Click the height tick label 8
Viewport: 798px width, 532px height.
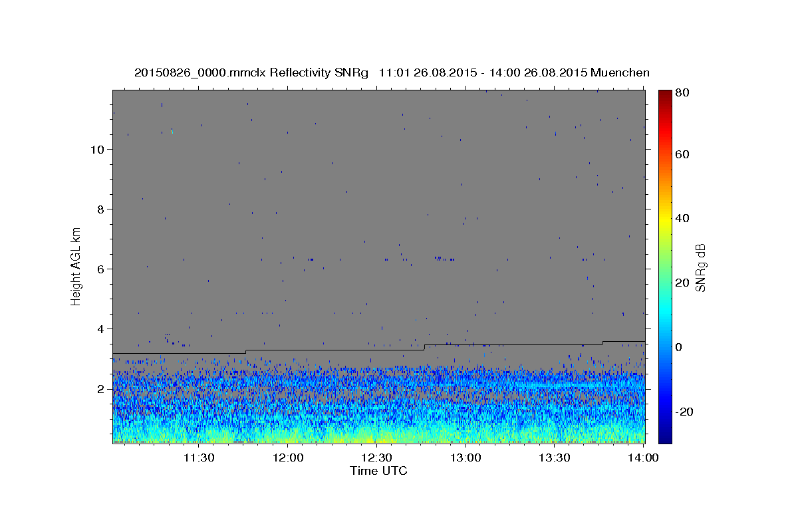tap(101, 209)
